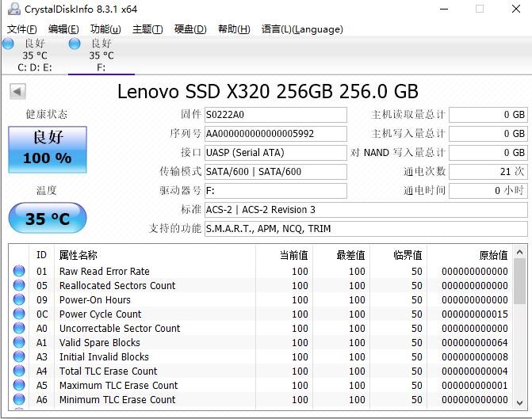Image resolution: width=532 pixels, height=419 pixels.
Task: Open the 主题(T) menu
Action: 147,29
